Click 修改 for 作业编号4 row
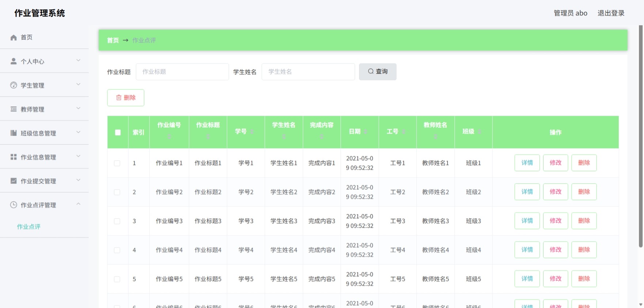The width and height of the screenshot is (644, 308). [x=556, y=250]
